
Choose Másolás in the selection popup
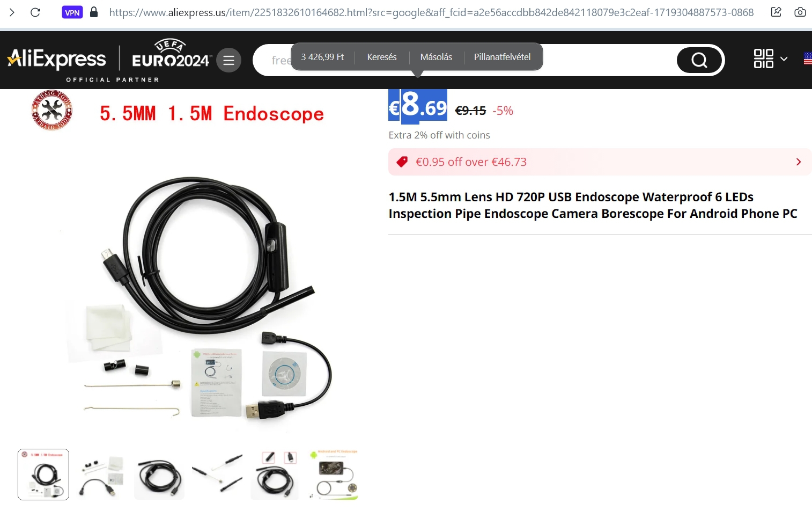pos(436,57)
